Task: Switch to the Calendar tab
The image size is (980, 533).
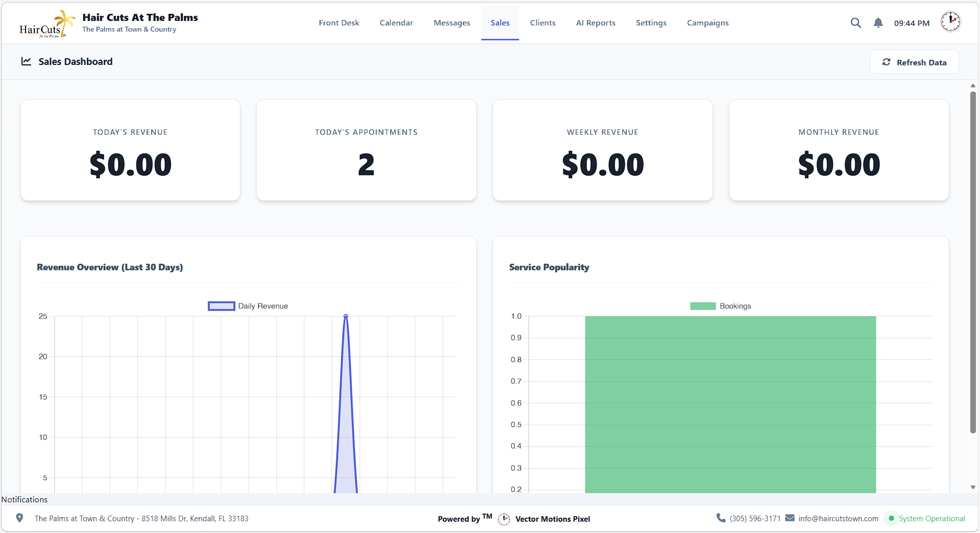Action: pyautogui.click(x=396, y=22)
